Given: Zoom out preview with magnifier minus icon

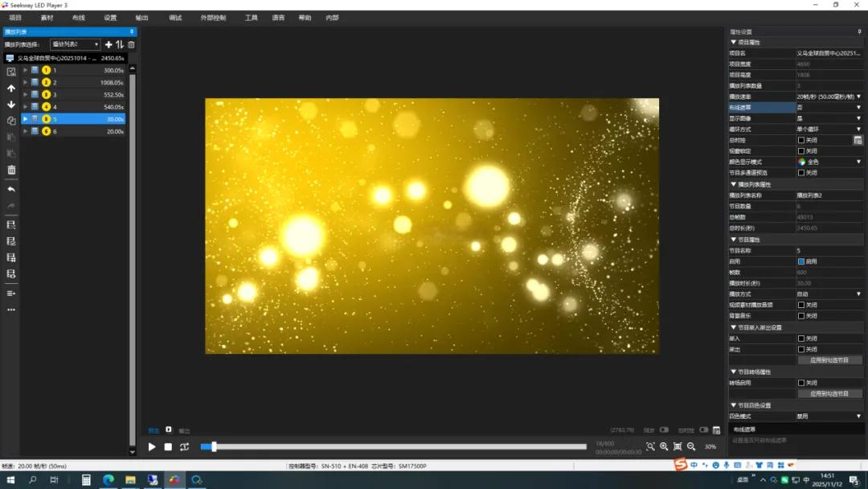Looking at the screenshot, I should (x=691, y=446).
